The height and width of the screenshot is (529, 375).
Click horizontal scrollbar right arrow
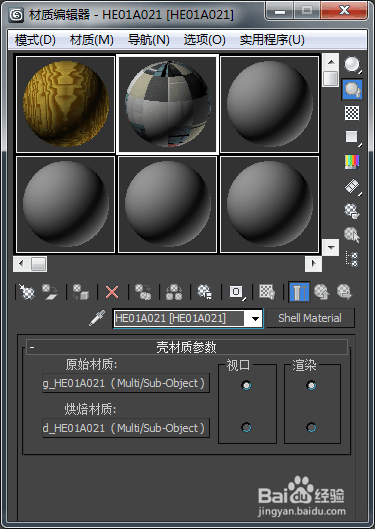coord(313,263)
